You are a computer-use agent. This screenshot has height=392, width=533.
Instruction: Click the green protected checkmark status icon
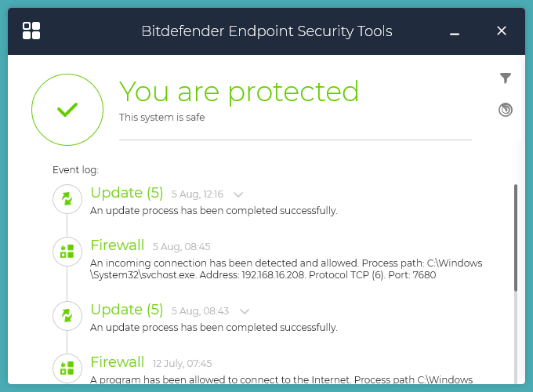click(67, 110)
